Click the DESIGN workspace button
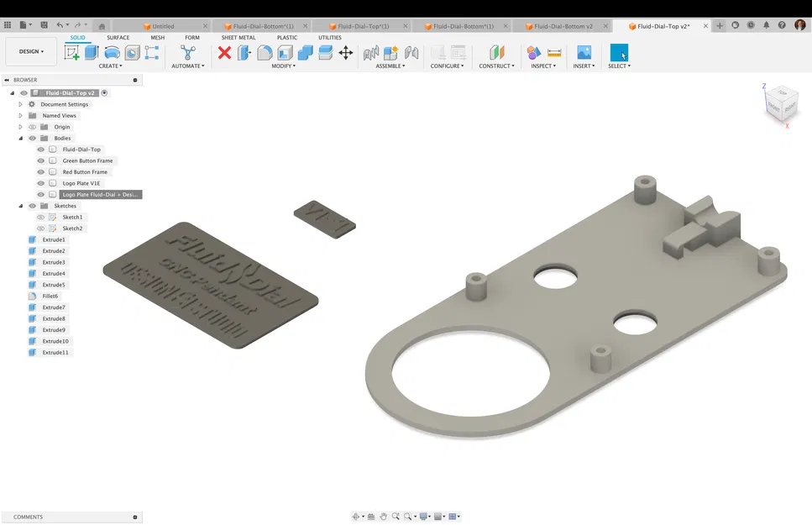Viewport: 812px width, 525px height. point(30,51)
